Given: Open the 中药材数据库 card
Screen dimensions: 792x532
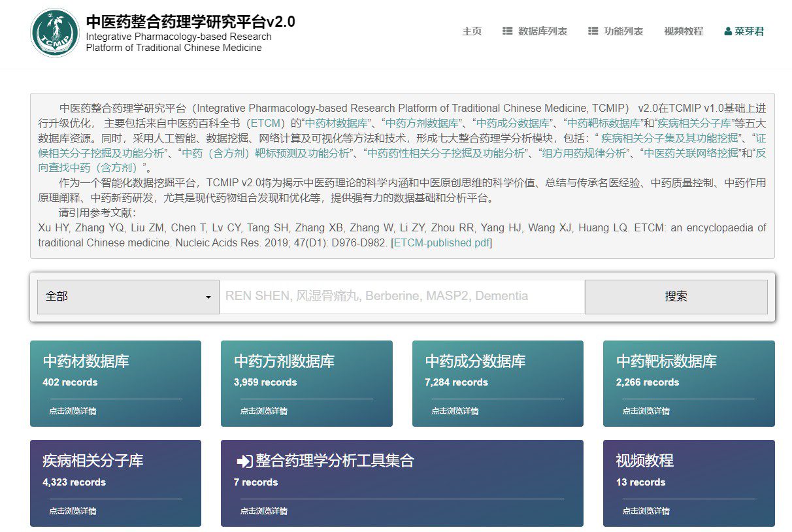Looking at the screenshot, I should (116, 384).
